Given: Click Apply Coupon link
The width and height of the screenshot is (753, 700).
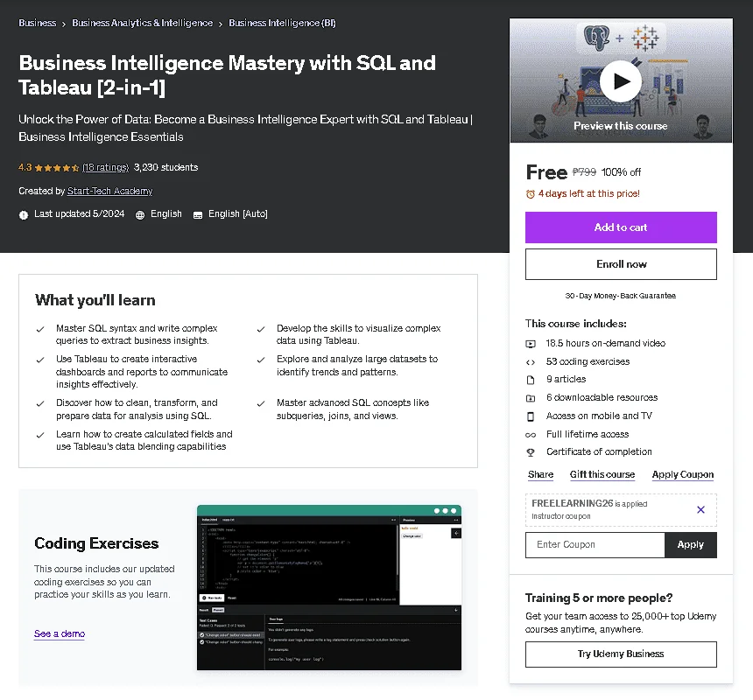Looking at the screenshot, I should 683,474.
